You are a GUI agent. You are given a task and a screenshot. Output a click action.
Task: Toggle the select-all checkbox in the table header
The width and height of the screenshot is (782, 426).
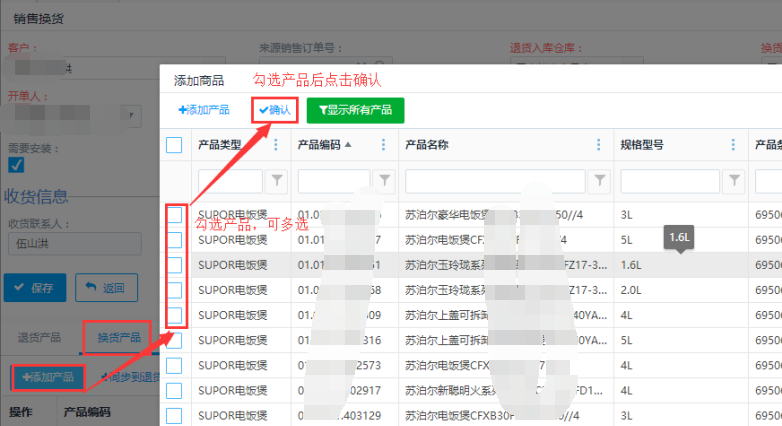(x=174, y=145)
